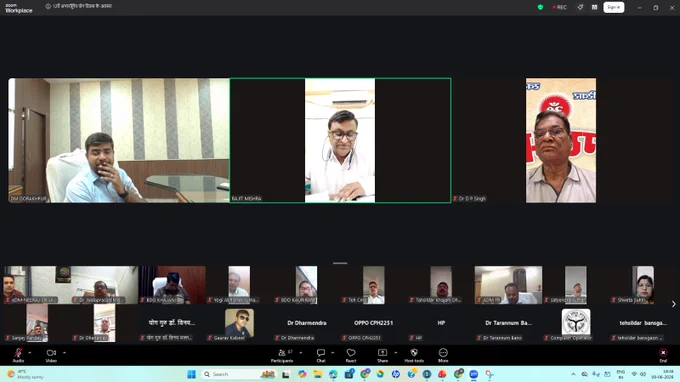The image size is (680, 382).
Task: Click the AI companion sparkle icon
Action: point(580,7)
